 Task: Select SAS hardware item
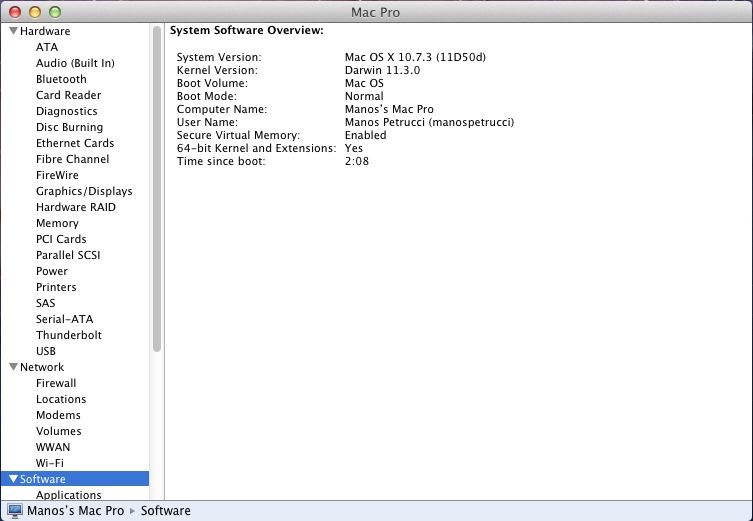[x=46, y=303]
